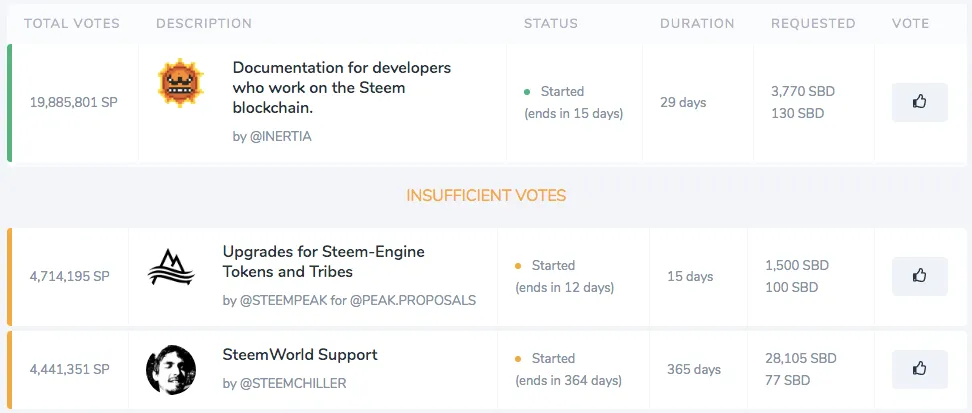972x413 pixels.
Task: Open the SteemWorld Support proposal title
Action: (300, 355)
